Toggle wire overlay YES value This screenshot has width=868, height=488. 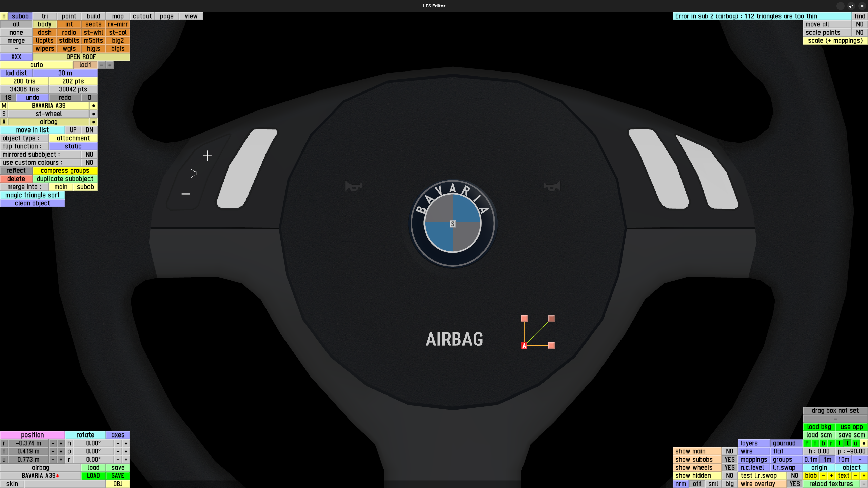[x=794, y=484]
